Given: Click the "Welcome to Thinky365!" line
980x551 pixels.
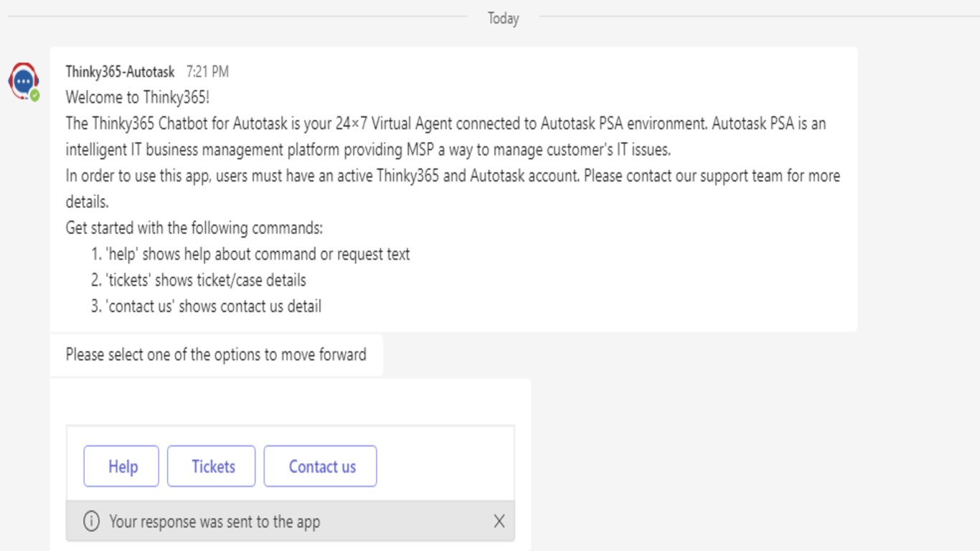Looking at the screenshot, I should pos(137,98).
